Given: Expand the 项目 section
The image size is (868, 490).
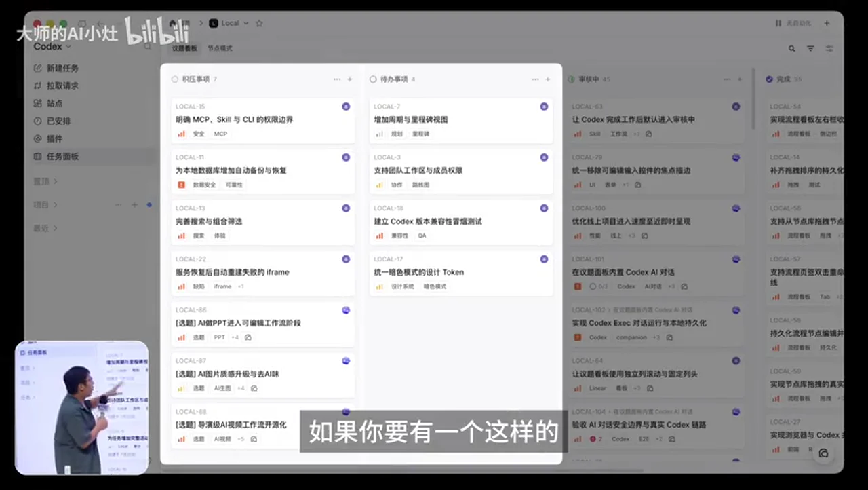Looking at the screenshot, I should pos(45,204).
